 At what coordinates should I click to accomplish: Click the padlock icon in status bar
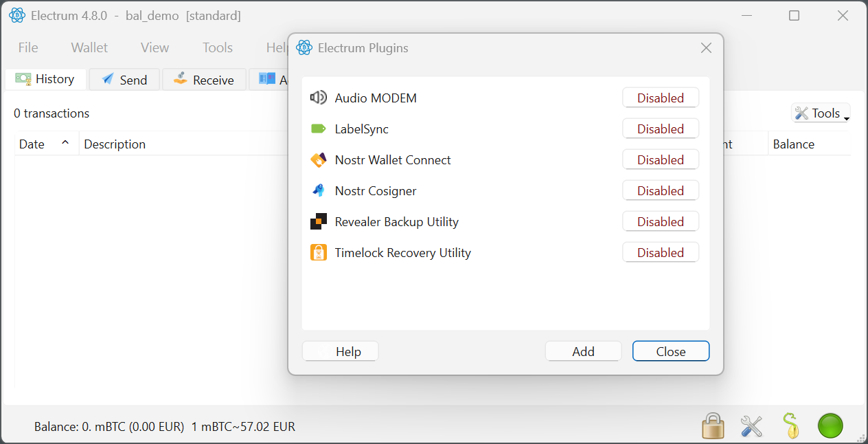pos(713,426)
